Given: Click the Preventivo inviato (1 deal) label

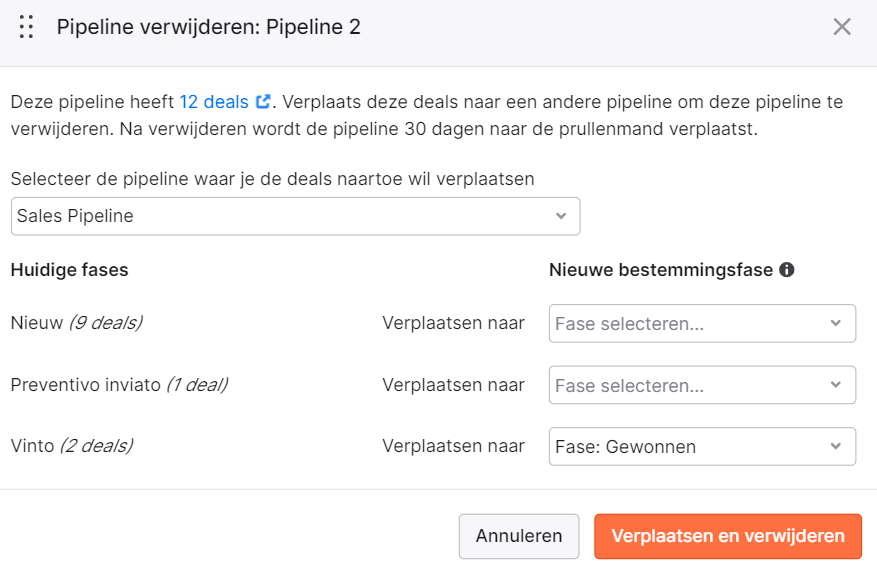Looking at the screenshot, I should 119,385.
